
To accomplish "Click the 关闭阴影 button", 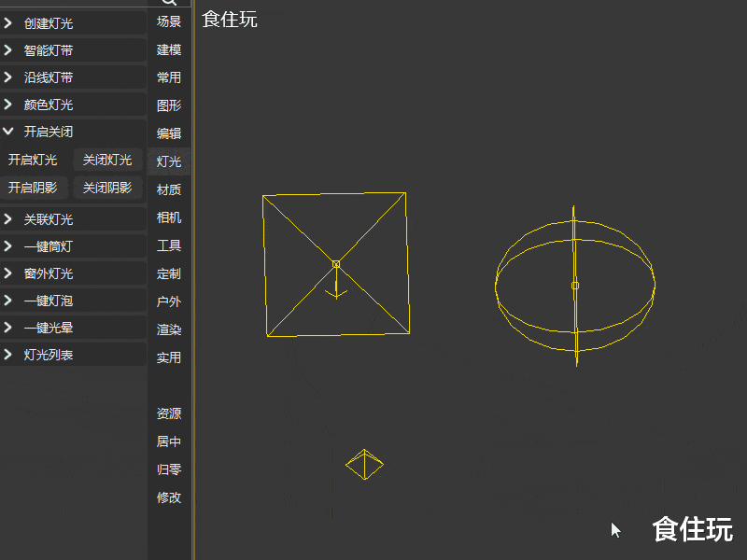I will click(107, 188).
